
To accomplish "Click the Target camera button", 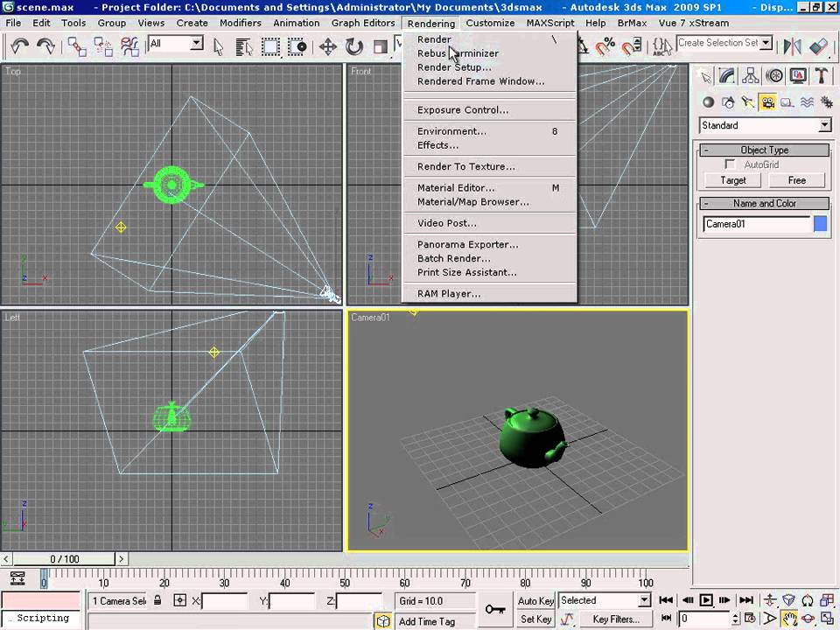I will 733,180.
